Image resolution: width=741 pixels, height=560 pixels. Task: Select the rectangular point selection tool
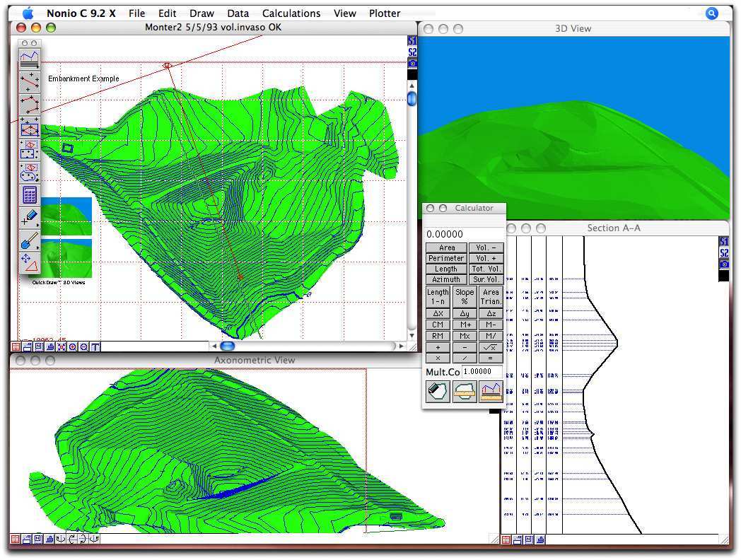coord(29,151)
